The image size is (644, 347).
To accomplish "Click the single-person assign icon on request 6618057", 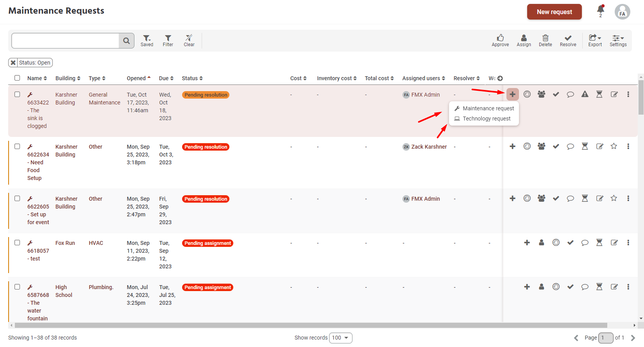I will coord(541,243).
